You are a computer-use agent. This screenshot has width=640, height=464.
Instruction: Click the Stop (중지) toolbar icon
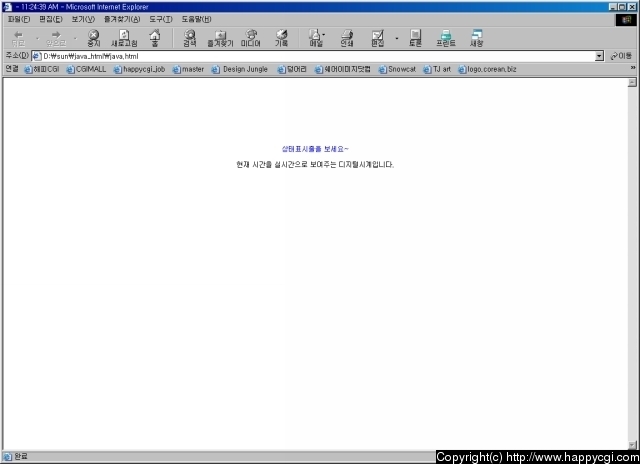(93, 38)
